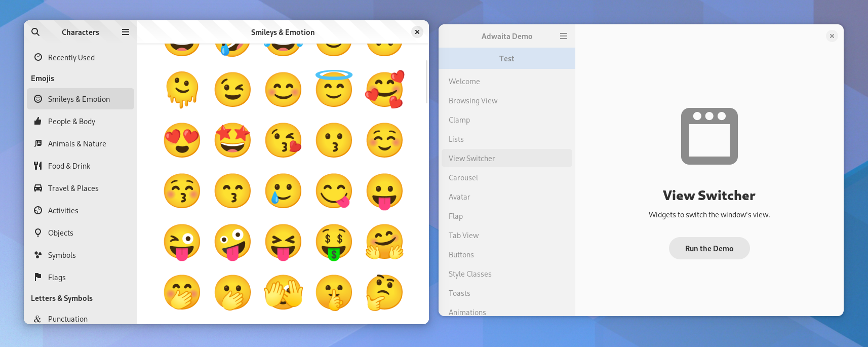Viewport: 868px width, 347px height.
Task: Pick the thinking face emoji
Action: click(x=384, y=292)
